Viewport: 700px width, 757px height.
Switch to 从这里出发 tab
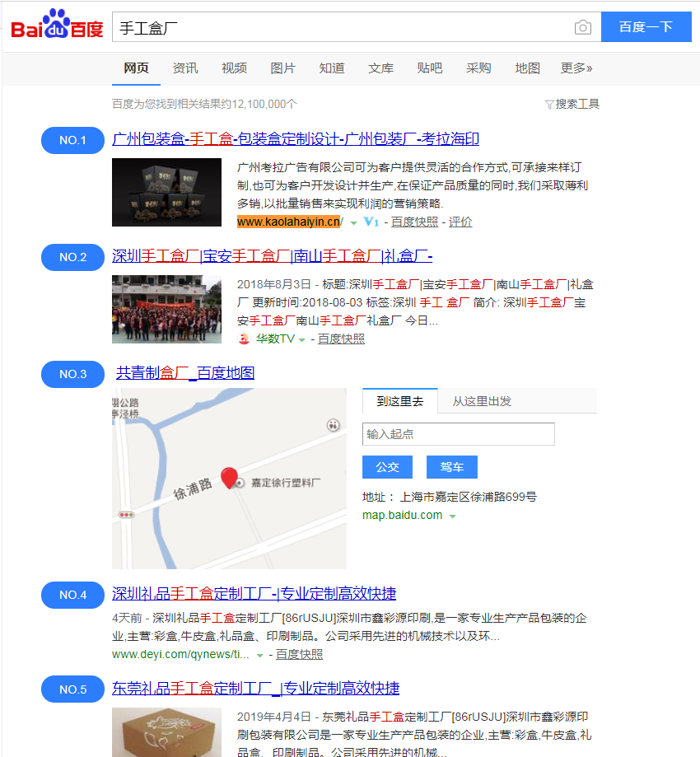[482, 400]
